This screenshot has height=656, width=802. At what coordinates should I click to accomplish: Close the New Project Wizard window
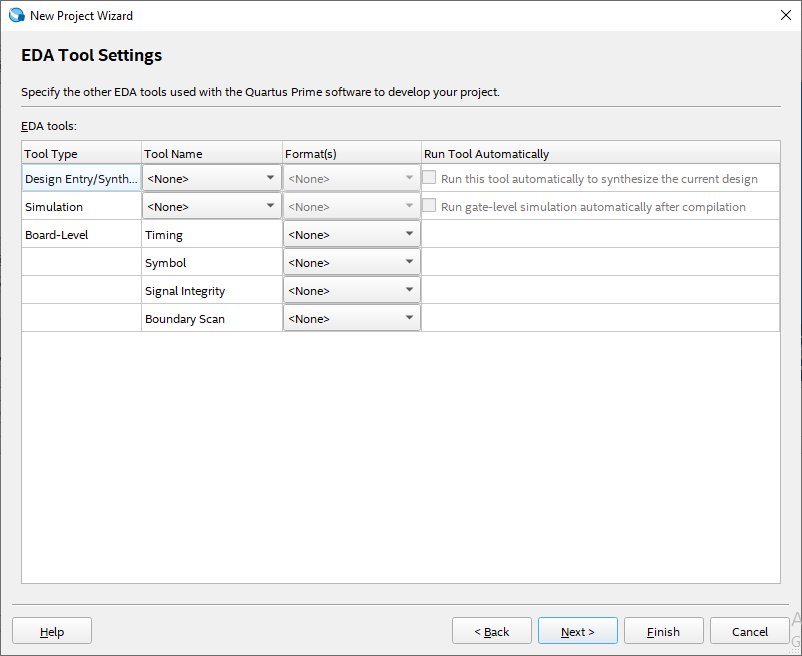(x=784, y=15)
